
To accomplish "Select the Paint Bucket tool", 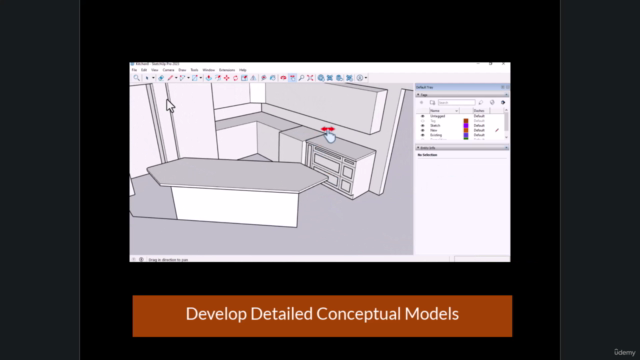I will [x=273, y=78].
